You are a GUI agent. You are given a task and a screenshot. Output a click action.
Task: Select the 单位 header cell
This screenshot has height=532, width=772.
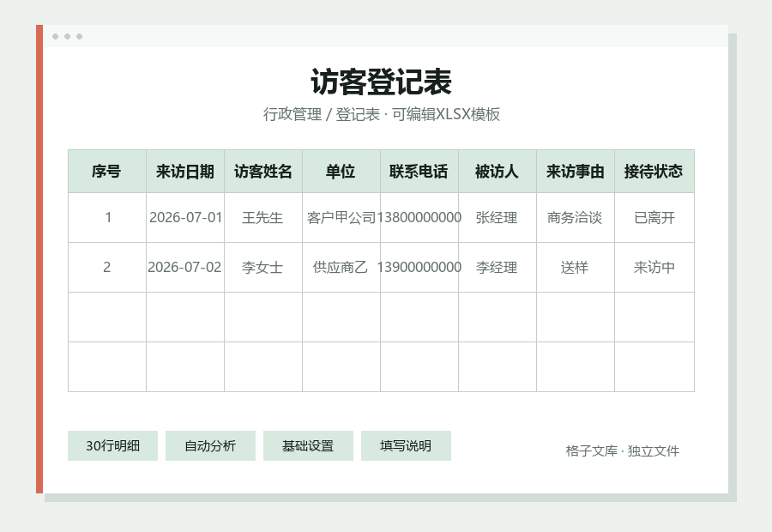point(341,172)
